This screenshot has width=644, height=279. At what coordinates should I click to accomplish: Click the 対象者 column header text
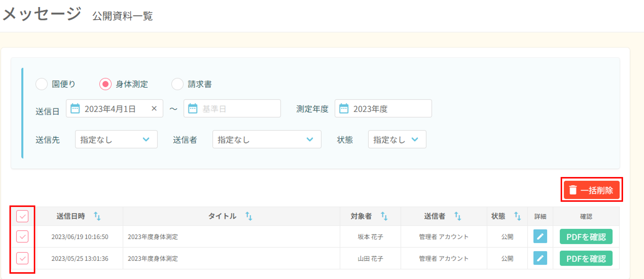[x=361, y=216]
